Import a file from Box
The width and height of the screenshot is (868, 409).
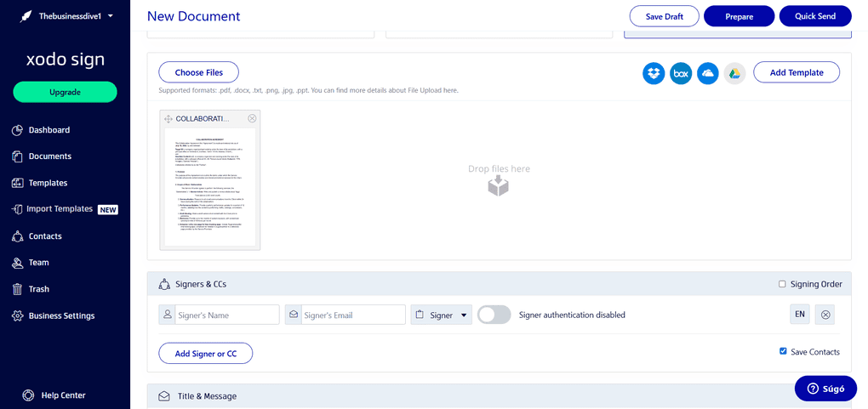[x=681, y=73]
